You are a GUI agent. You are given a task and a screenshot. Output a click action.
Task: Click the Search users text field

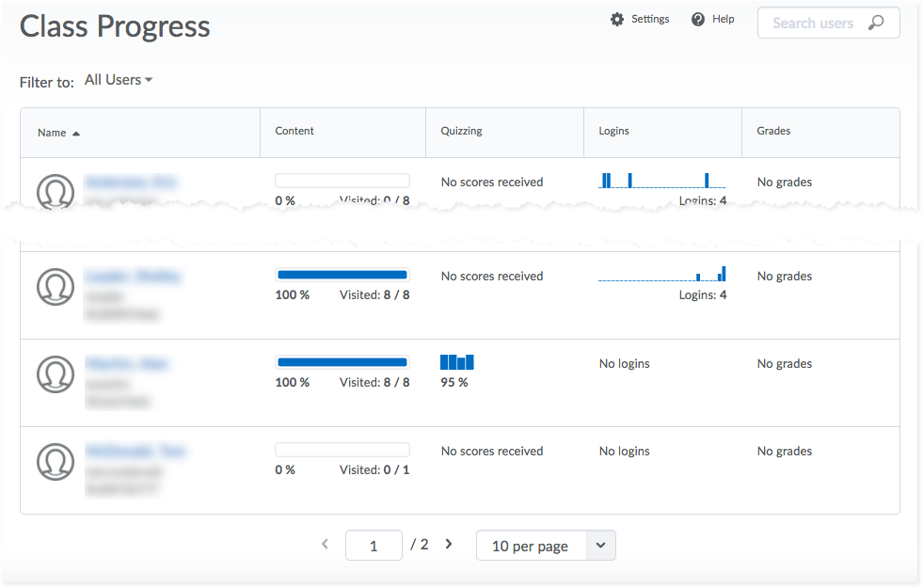point(813,24)
